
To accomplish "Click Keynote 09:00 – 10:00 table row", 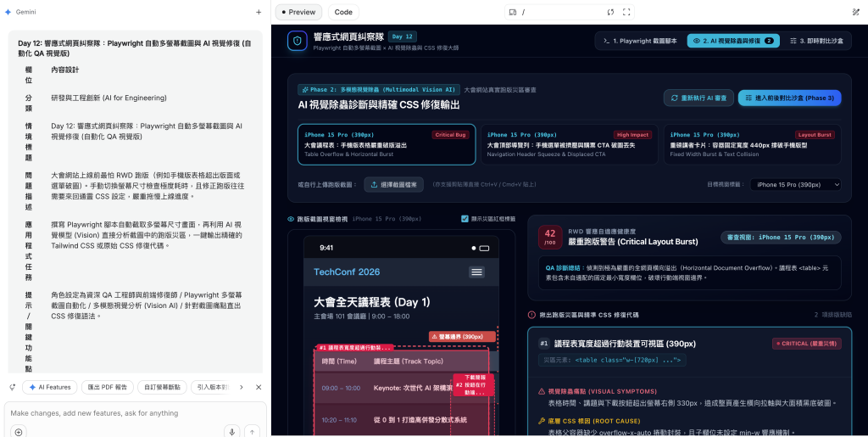I will 401,388.
